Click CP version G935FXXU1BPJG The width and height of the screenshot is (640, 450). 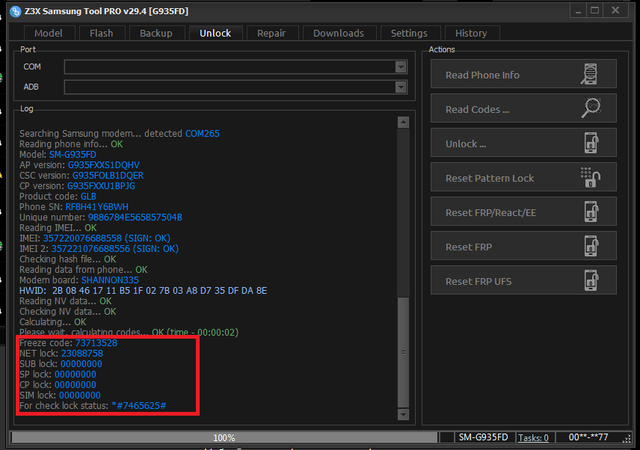click(101, 186)
